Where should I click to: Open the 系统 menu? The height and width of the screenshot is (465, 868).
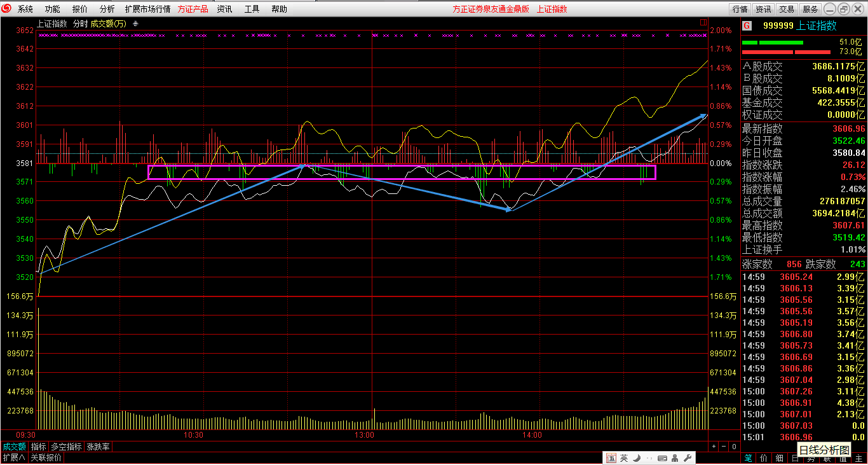25,9
